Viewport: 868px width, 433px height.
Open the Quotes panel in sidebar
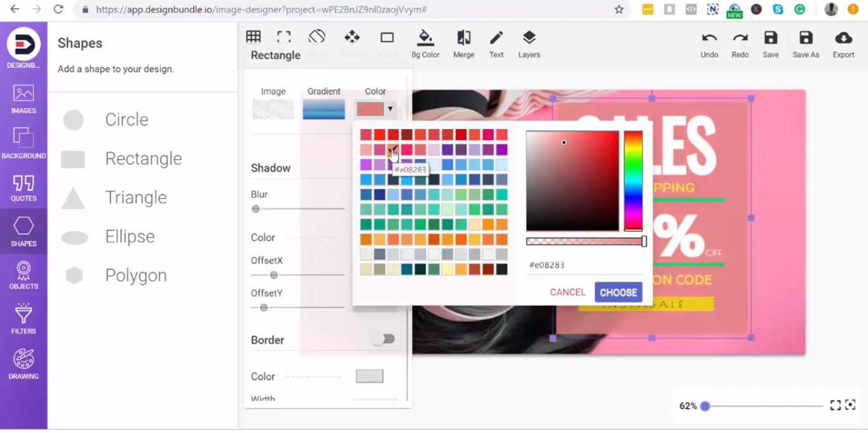pos(24,188)
